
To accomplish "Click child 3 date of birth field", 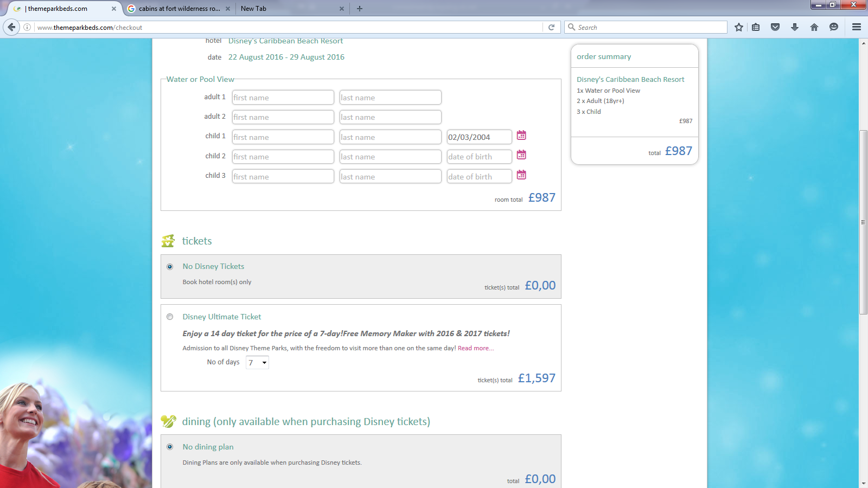I will (479, 177).
